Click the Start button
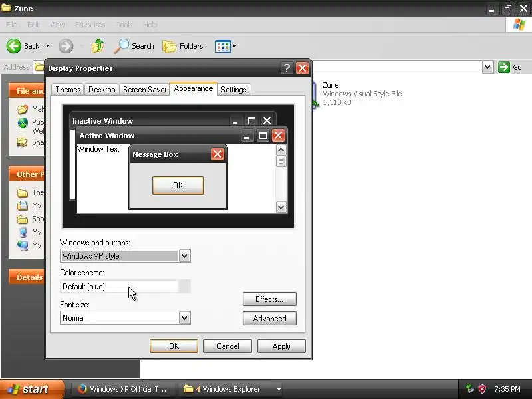The height and width of the screenshot is (399, 532). (x=32, y=389)
